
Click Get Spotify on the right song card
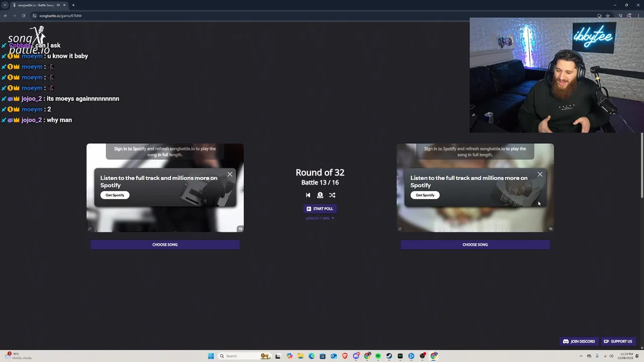tap(425, 195)
